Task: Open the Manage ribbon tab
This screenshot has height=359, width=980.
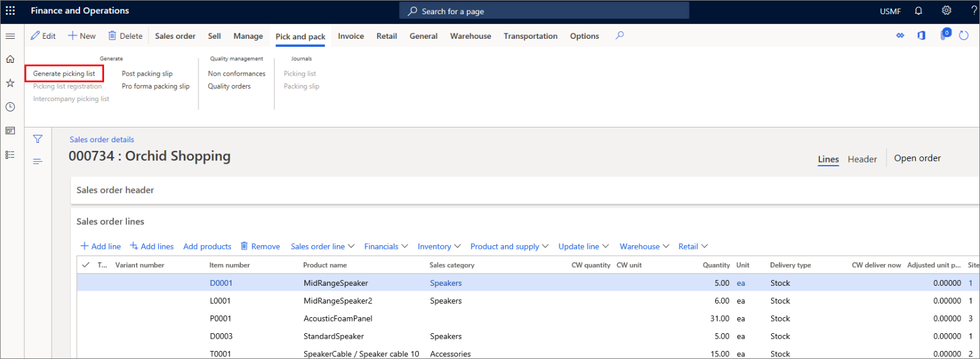Action: [x=248, y=36]
